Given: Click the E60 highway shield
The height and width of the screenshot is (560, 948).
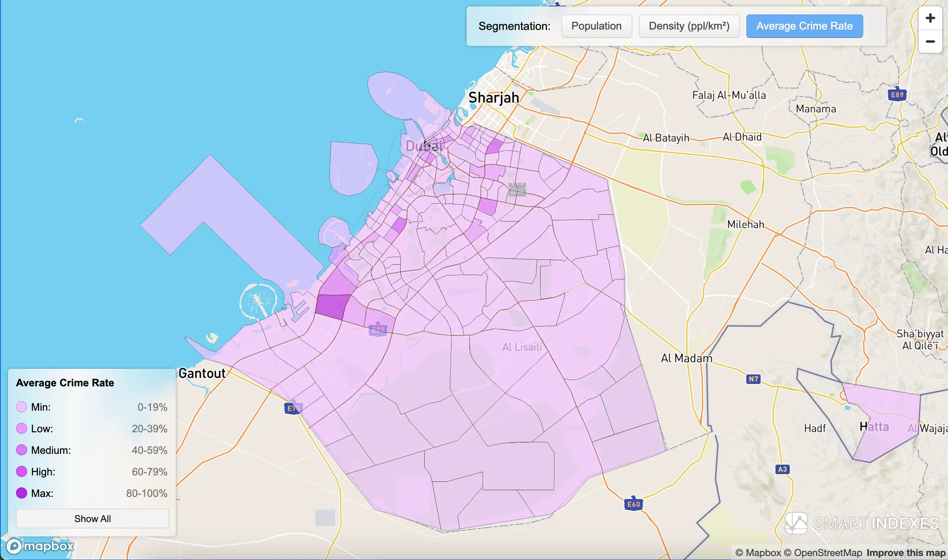Looking at the screenshot, I should (633, 504).
